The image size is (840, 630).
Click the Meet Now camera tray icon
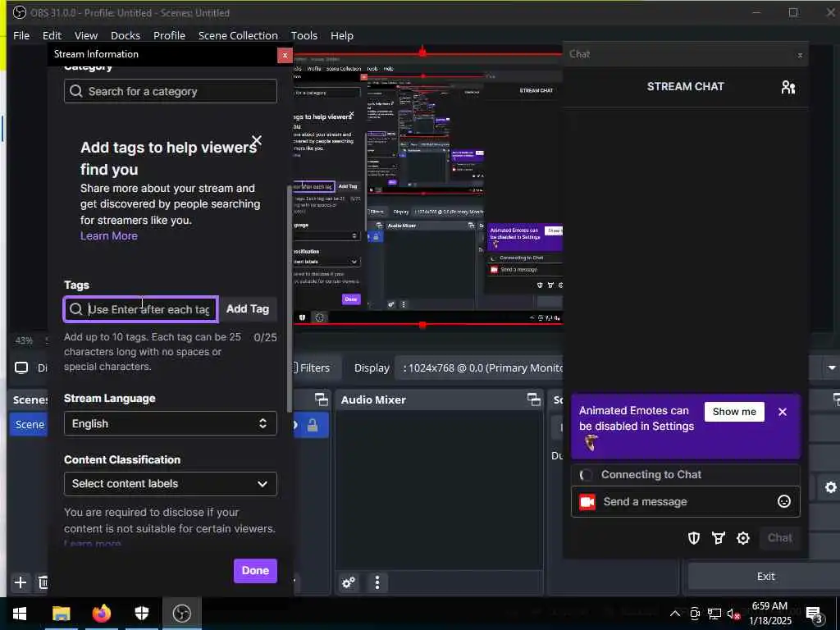point(695,614)
